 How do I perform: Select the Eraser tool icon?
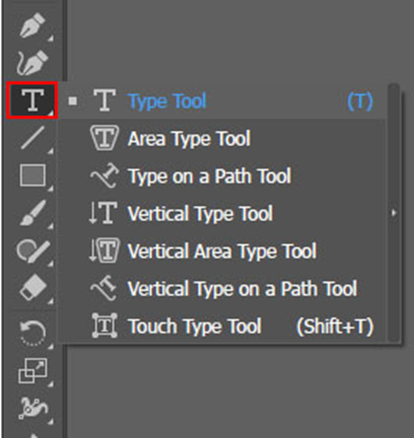[32, 289]
